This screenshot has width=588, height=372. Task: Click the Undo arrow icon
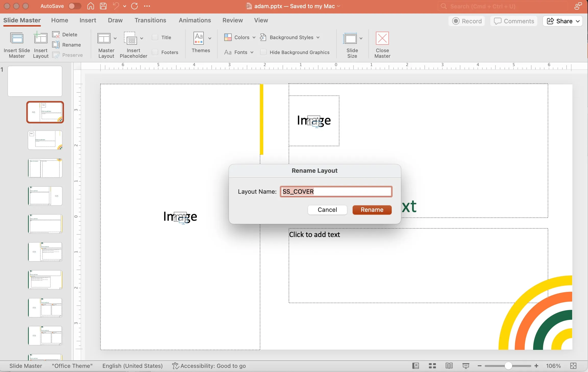pos(116,6)
